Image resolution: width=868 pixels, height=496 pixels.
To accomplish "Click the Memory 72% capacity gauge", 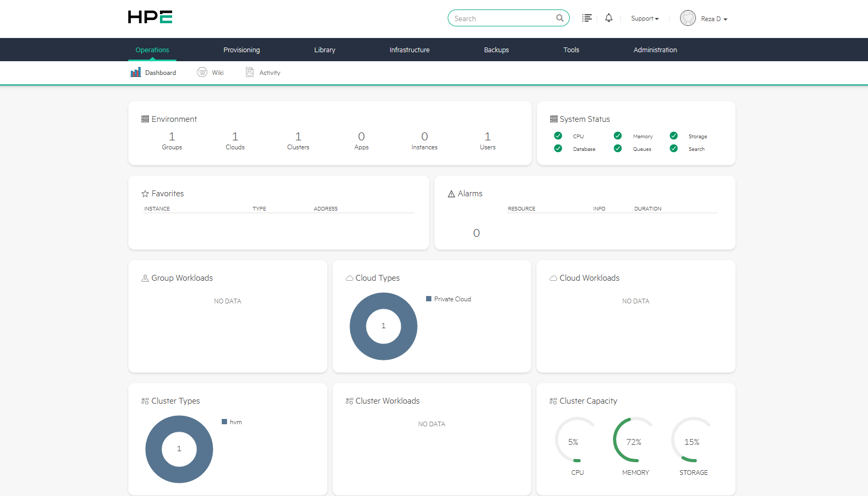I will [x=634, y=441].
